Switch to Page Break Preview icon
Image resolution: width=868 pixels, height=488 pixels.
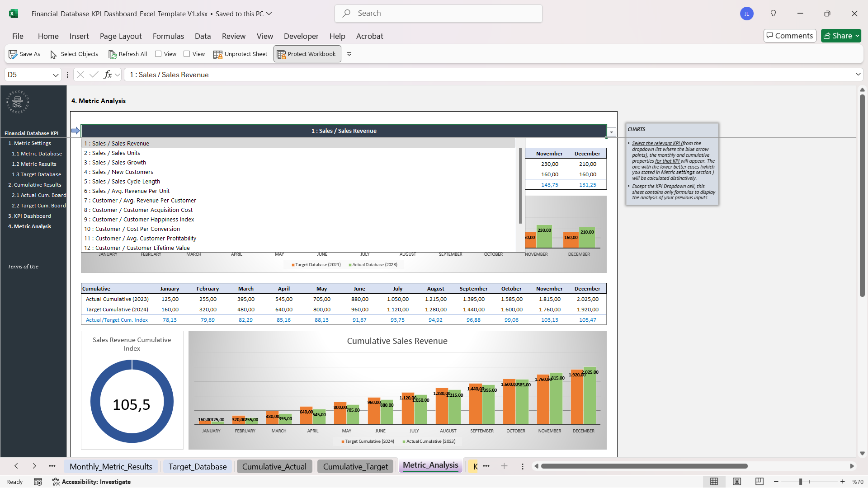(x=759, y=482)
